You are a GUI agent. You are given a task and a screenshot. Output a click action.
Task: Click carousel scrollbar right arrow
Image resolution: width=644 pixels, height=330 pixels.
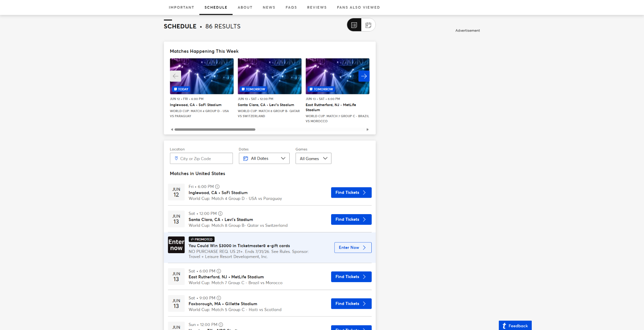click(367, 129)
